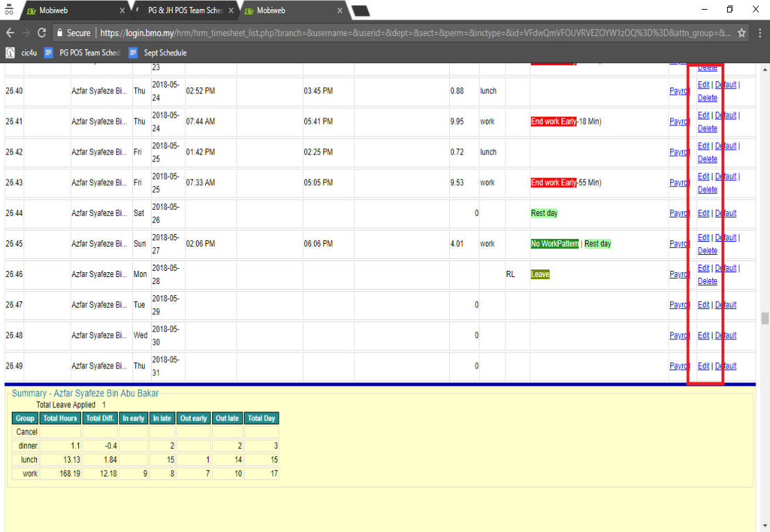Click the No WorkPattern label in row 26.45
Screen dimensions: 770x532
pos(554,243)
